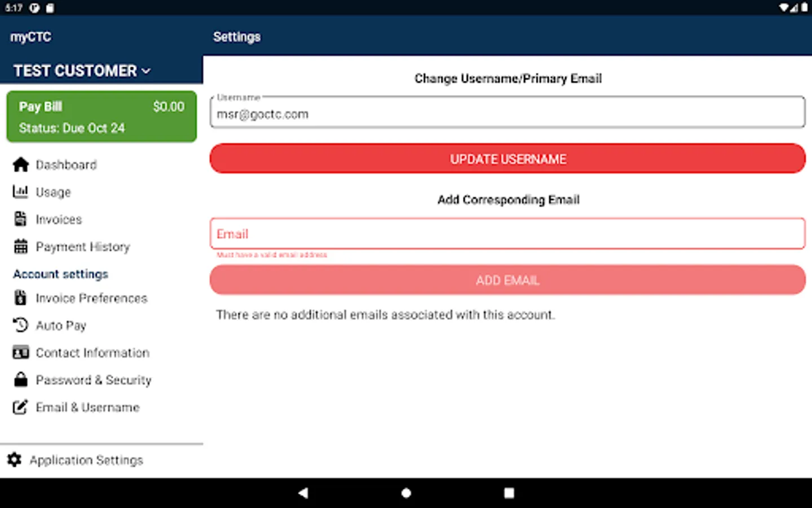Select the green Pay Bill status card
The width and height of the screenshot is (812, 508).
[x=101, y=116]
